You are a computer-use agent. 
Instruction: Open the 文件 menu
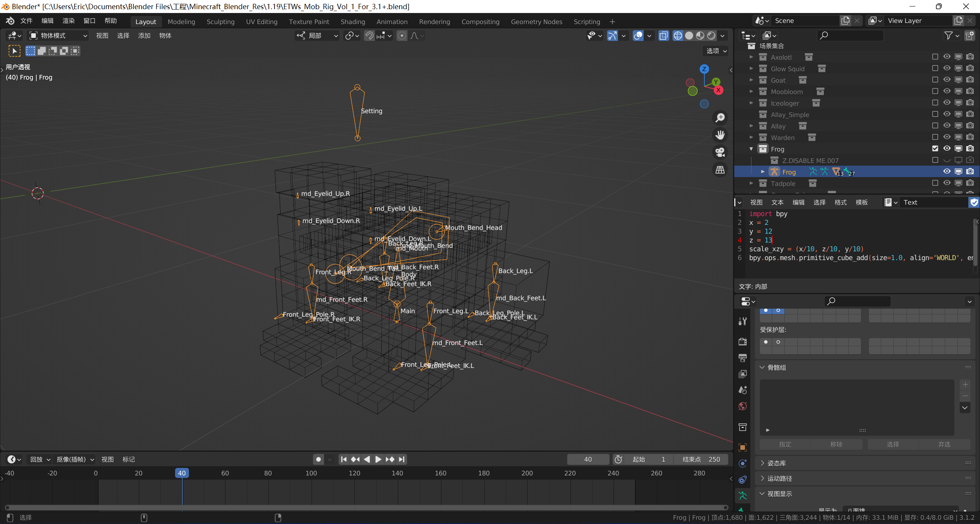click(26, 21)
